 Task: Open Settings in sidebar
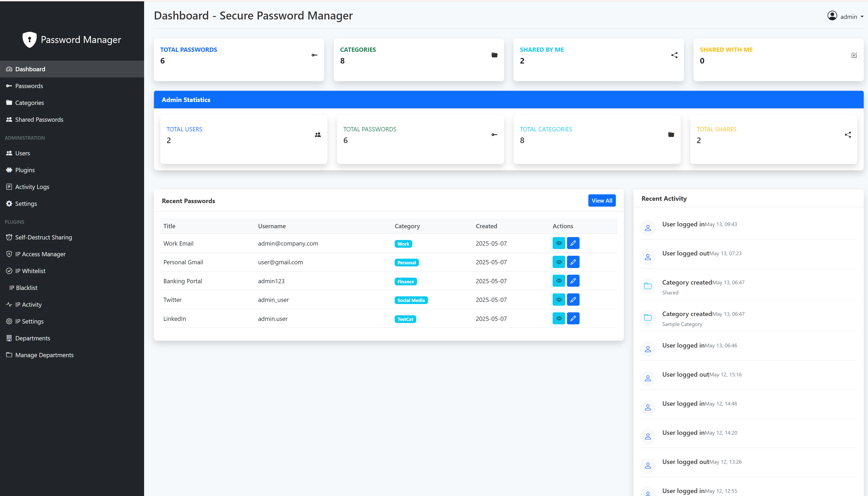[72, 204]
